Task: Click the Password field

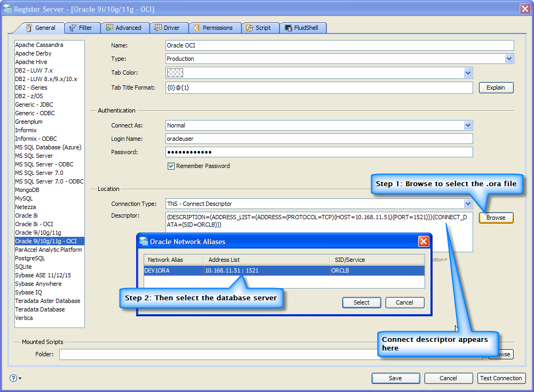Action: (x=319, y=152)
